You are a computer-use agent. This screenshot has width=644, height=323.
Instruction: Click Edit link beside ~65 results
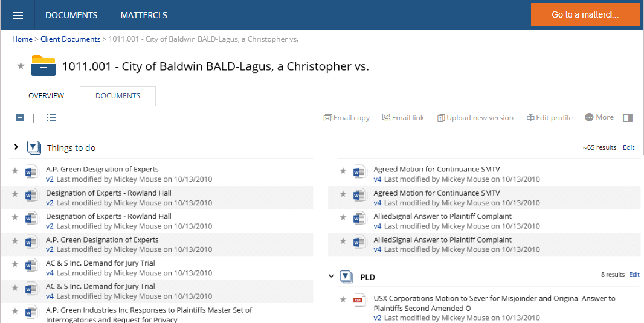pos(629,147)
